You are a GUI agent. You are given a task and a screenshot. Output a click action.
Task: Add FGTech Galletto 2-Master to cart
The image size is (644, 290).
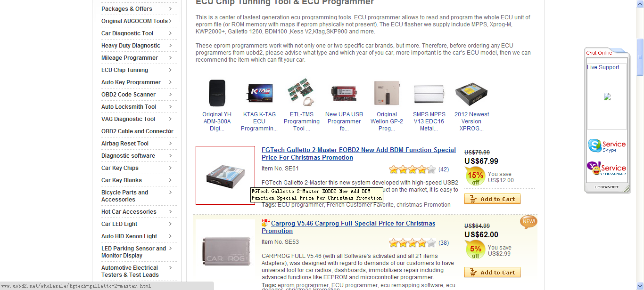click(492, 199)
